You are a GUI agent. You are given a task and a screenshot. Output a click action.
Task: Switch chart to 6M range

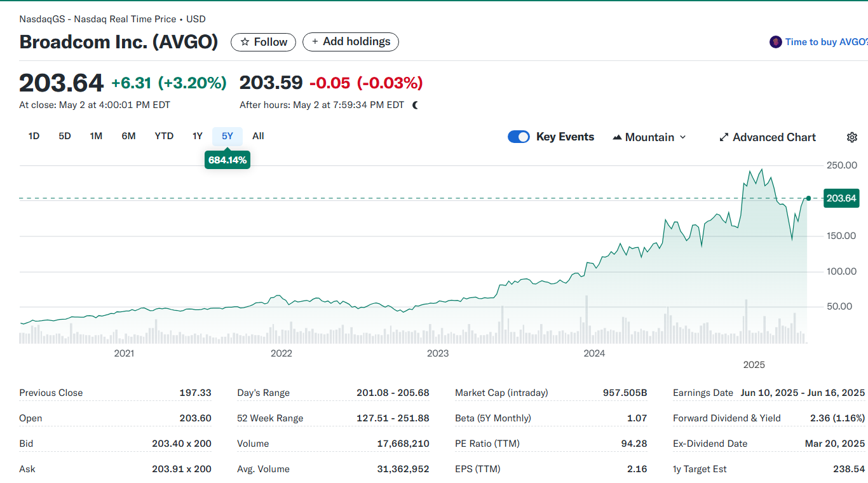(x=128, y=136)
